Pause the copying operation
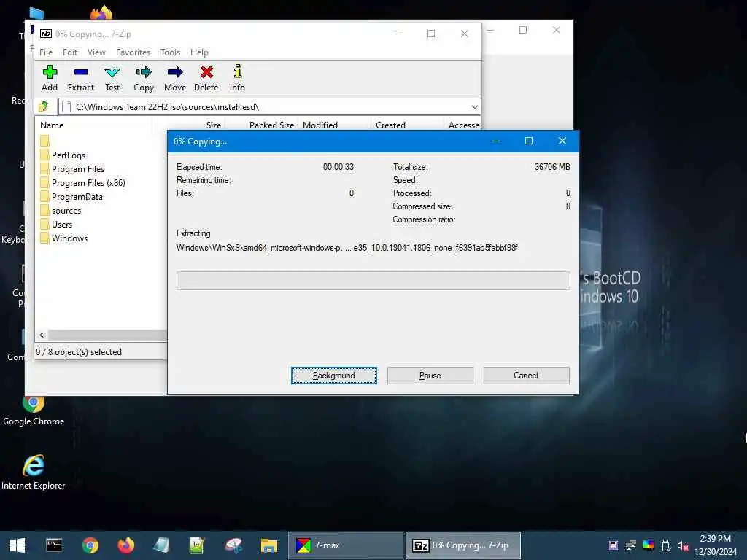 tap(430, 376)
